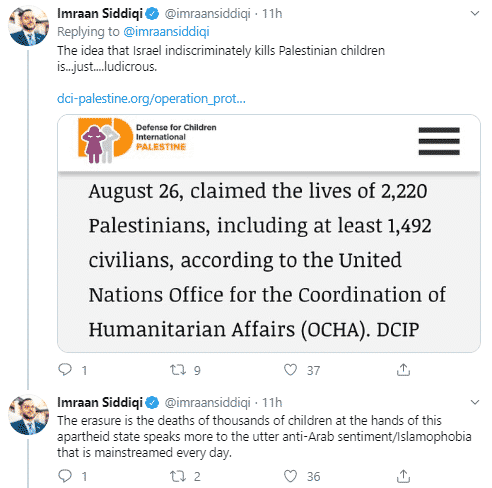This screenshot has height=488, width=492.
Task: Like the second tweet with 36 likes
Action: coord(290,476)
